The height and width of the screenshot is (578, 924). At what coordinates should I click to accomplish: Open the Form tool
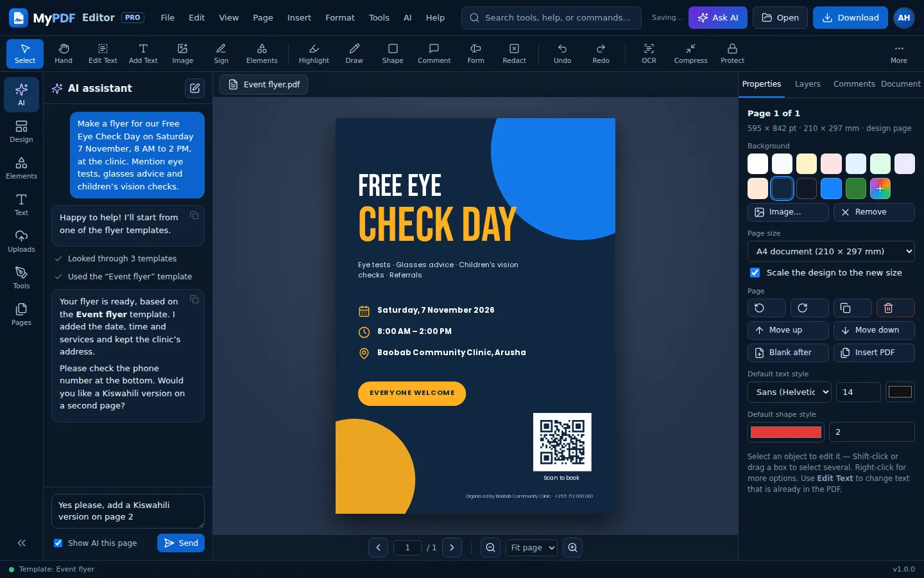475,53
